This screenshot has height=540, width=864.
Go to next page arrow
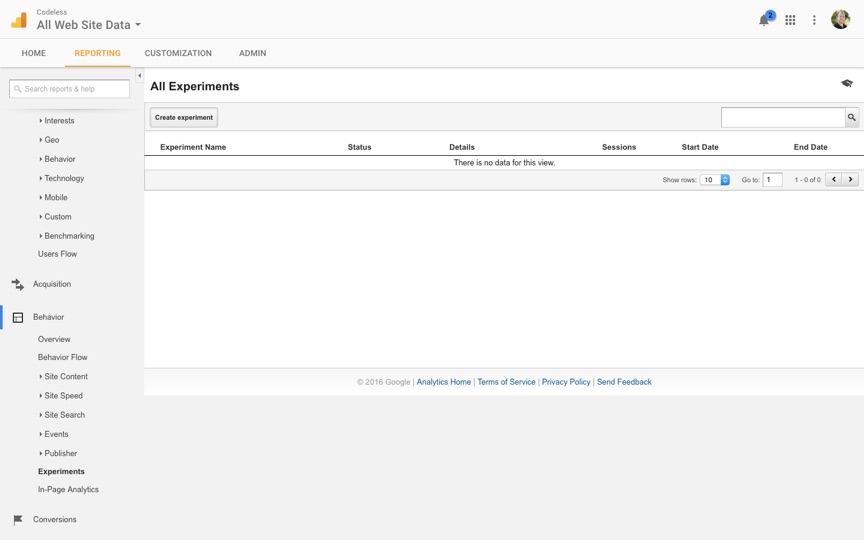(x=850, y=180)
